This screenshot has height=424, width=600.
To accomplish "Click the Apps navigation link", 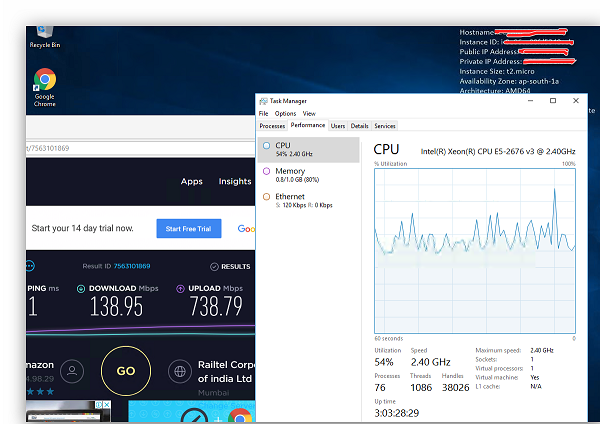I will [192, 181].
